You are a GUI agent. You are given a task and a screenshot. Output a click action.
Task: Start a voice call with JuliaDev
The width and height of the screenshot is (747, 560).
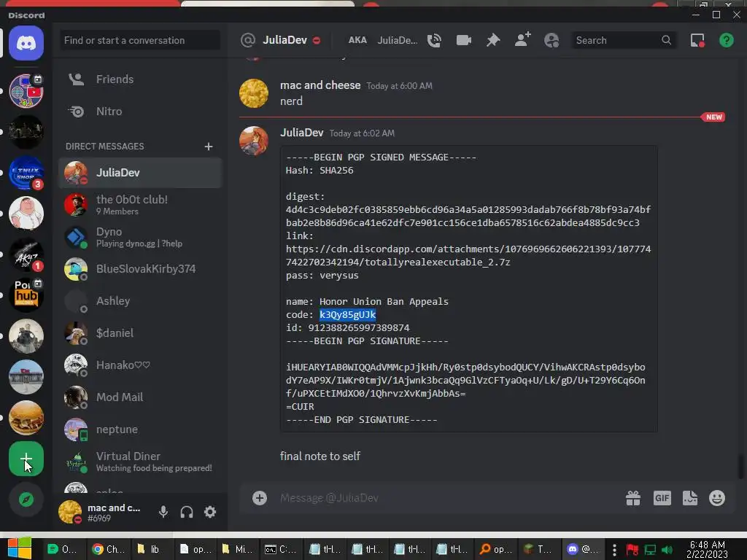(434, 41)
